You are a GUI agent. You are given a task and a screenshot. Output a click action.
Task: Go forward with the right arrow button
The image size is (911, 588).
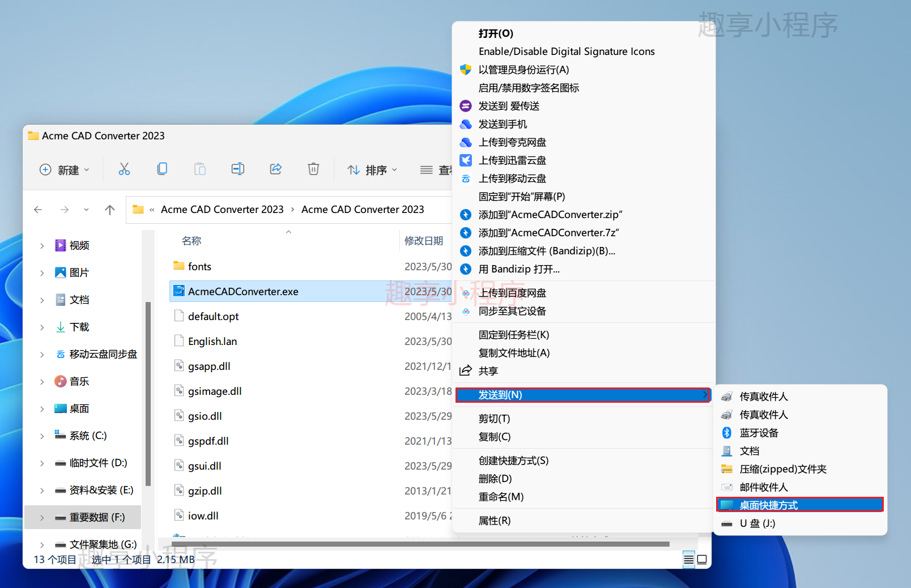(65, 210)
